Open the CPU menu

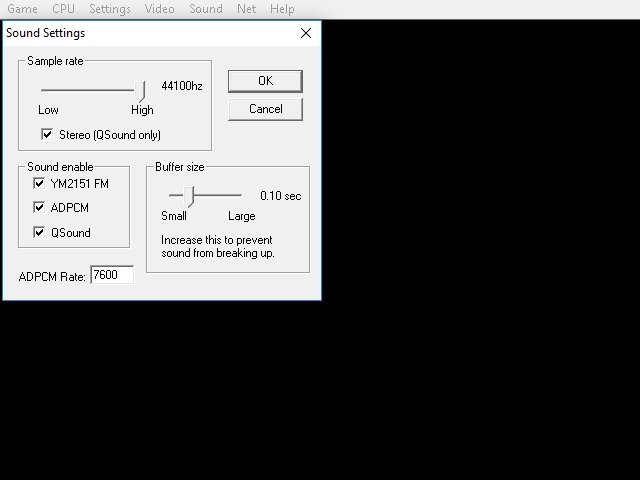(63, 9)
